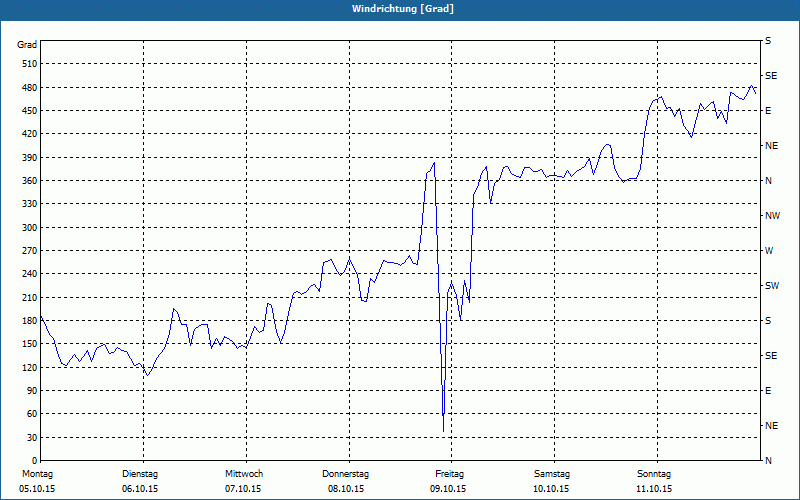Pick the 150 degree label

coord(30,344)
